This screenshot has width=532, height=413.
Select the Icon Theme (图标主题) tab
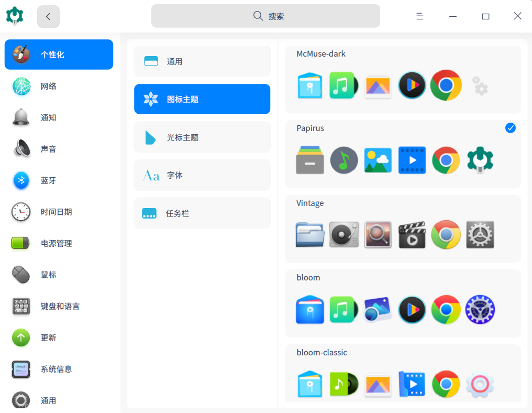coord(202,99)
